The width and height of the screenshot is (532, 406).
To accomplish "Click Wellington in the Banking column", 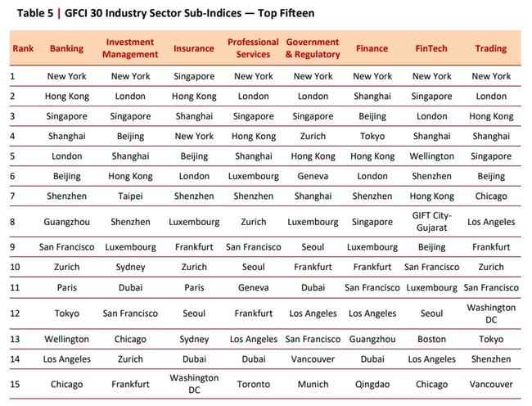I will pyautogui.click(x=66, y=339).
